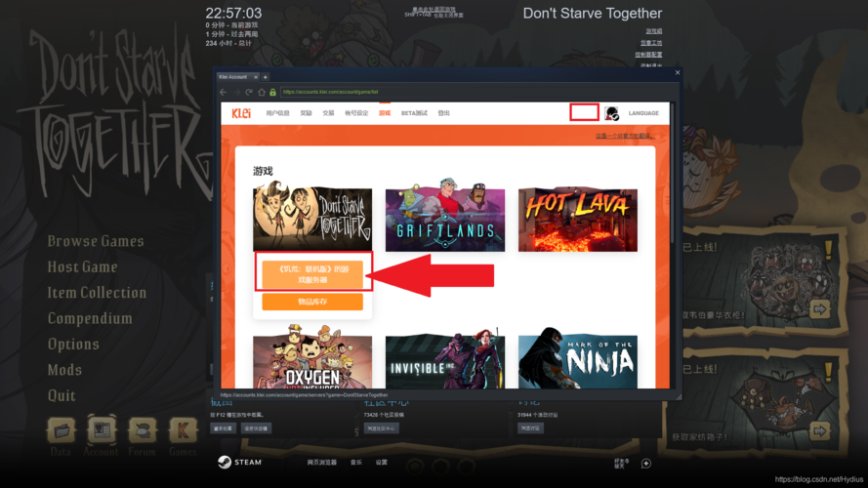Image resolution: width=868 pixels, height=488 pixels.
Task: Open the Invisible Inc thumbnail
Action: [445, 361]
